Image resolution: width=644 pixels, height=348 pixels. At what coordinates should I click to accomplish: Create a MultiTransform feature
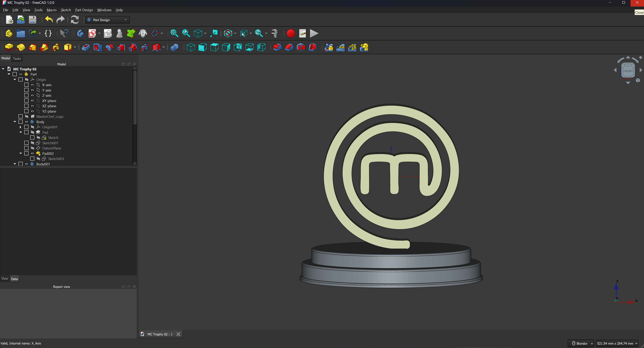click(364, 47)
